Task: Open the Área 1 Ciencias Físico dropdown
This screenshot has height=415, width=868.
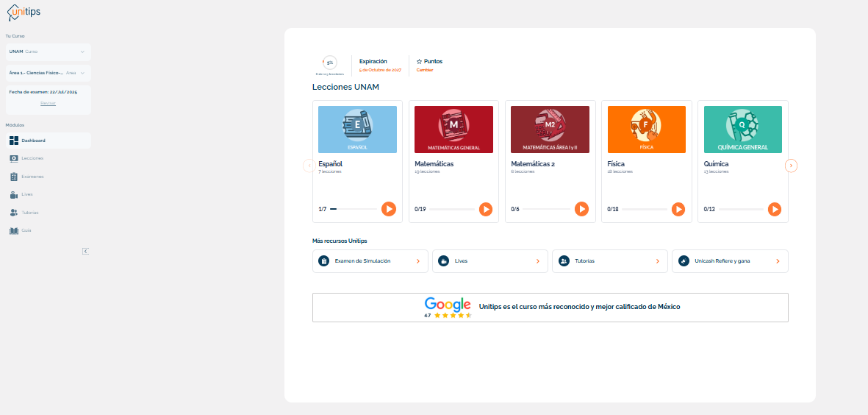Action: 49,73
